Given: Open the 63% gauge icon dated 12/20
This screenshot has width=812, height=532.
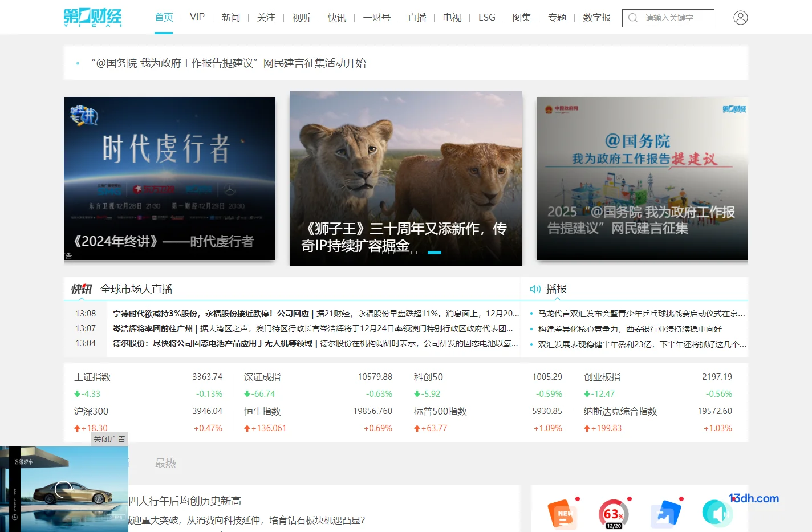Looking at the screenshot, I should point(614,514).
